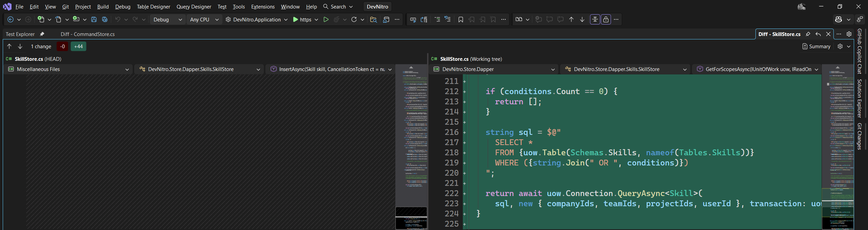The height and width of the screenshot is (230, 868).
Task: Open the Debug configuration dropdown
Action: [x=167, y=20]
